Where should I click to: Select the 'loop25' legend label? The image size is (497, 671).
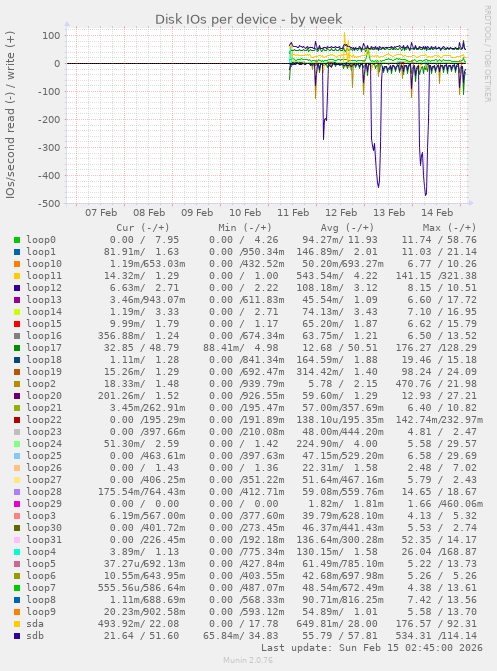[x=44, y=455]
